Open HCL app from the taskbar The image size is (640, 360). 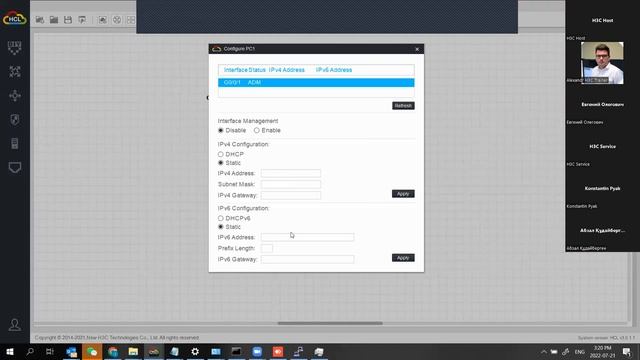(154, 352)
